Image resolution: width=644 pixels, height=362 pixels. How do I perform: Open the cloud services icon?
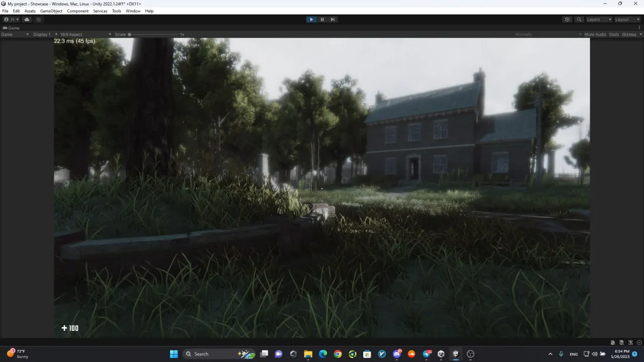click(27, 20)
